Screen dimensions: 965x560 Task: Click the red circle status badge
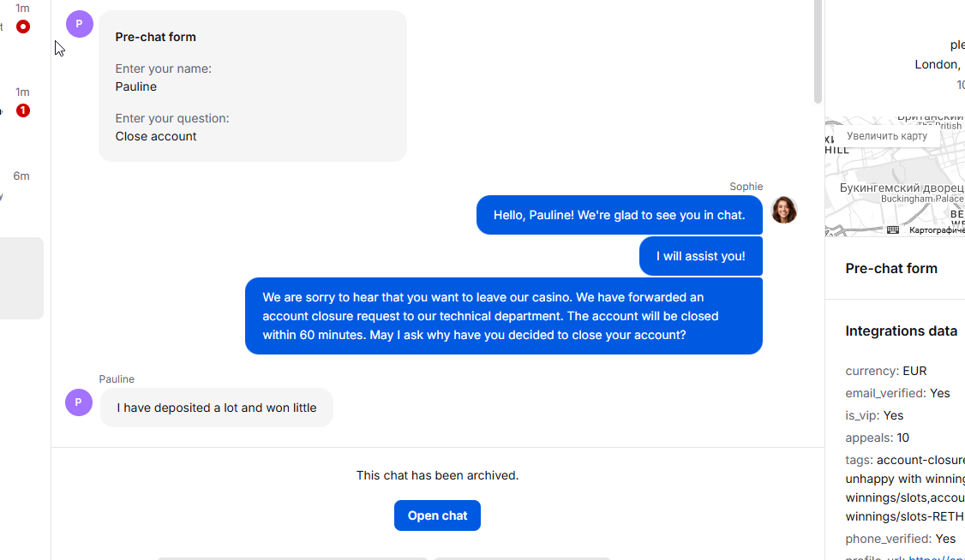point(23,27)
